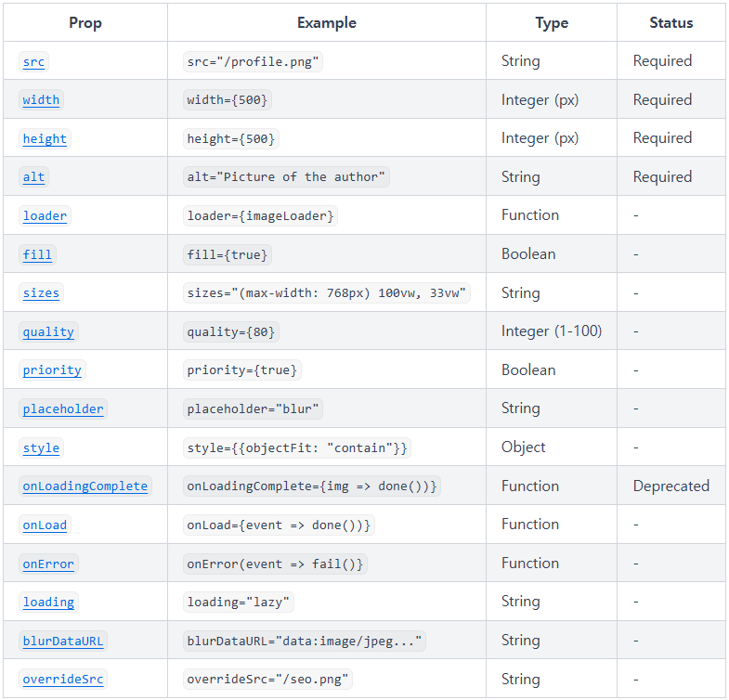Follow the placeholder prop link
This screenshot has width=729, height=700.
(63, 409)
